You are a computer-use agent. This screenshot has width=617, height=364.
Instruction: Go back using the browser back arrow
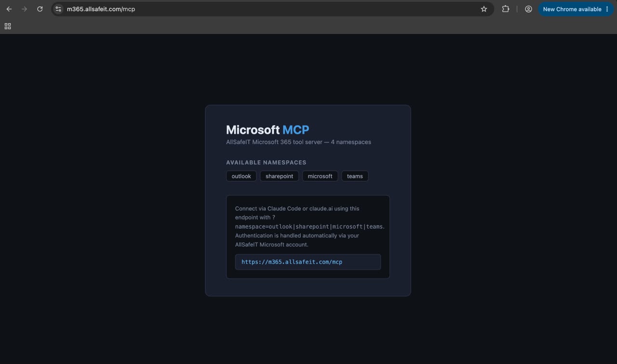click(x=9, y=9)
